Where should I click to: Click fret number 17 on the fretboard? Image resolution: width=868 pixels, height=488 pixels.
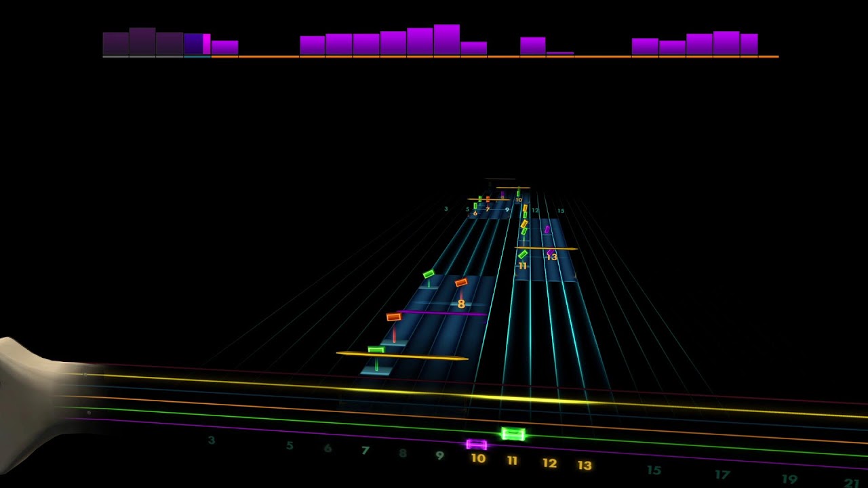click(722, 475)
